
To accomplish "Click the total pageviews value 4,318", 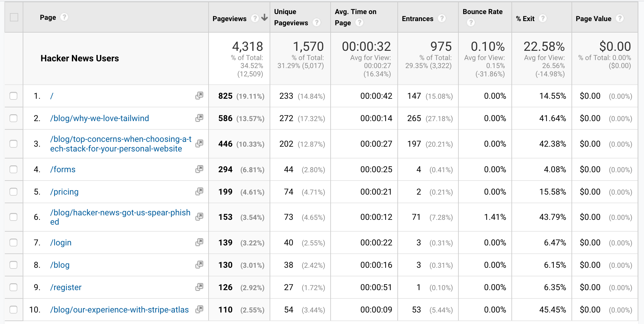I will pos(248,46).
